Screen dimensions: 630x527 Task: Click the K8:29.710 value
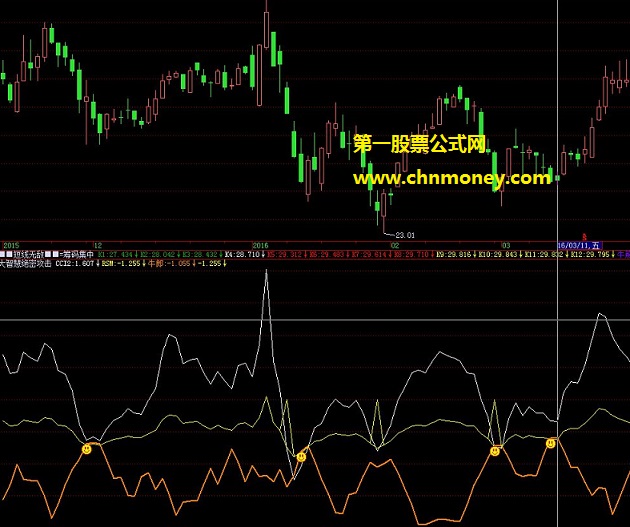(413, 254)
